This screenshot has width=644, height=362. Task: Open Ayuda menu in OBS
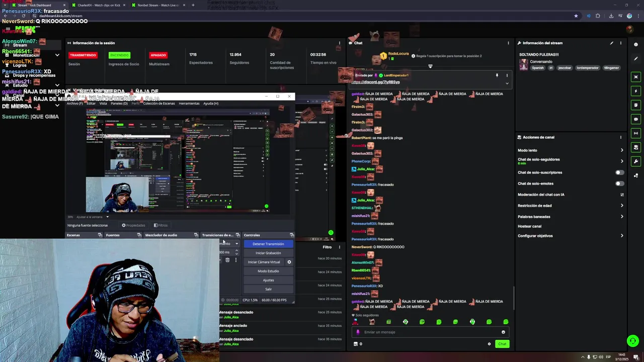pos(211,104)
